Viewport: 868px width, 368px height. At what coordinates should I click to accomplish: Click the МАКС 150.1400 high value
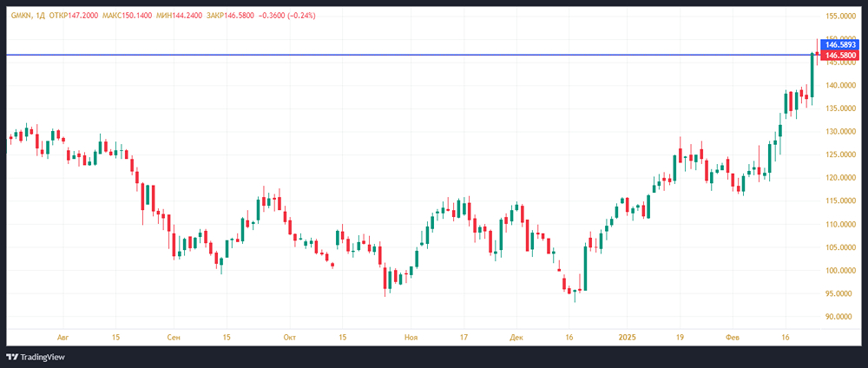pyautogui.click(x=130, y=16)
